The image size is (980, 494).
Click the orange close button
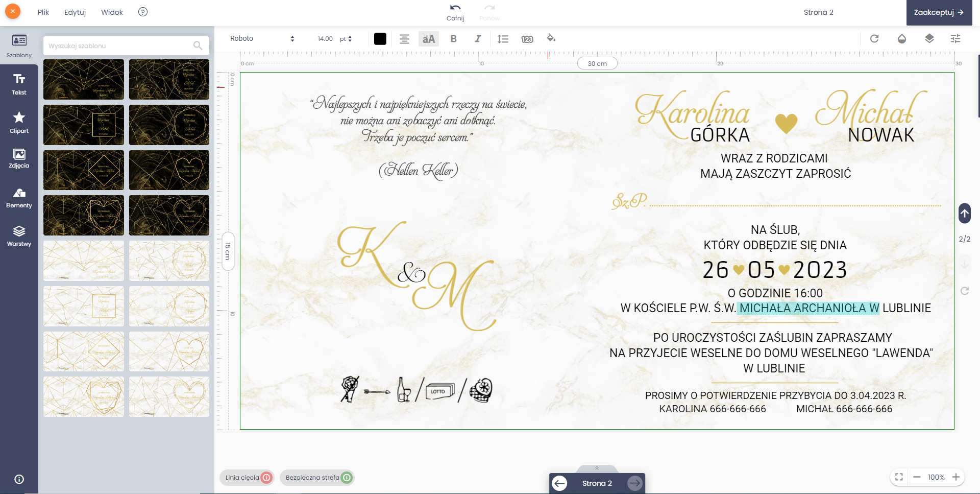[x=13, y=11]
